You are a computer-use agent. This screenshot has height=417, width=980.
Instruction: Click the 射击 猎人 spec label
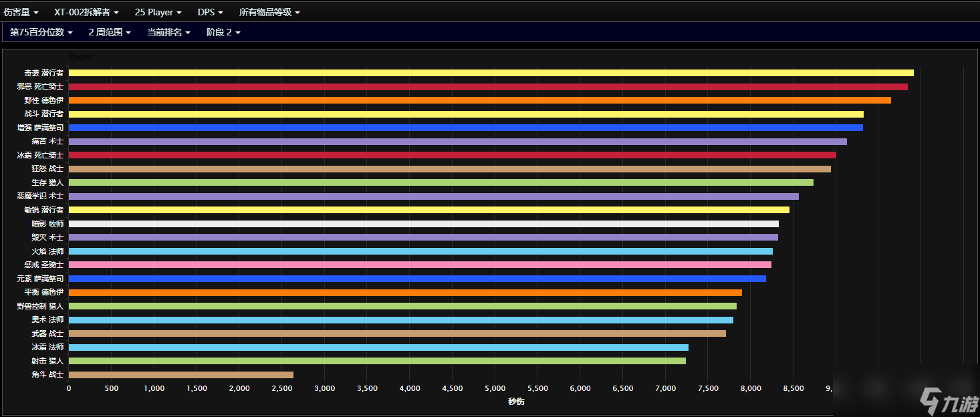pos(47,361)
